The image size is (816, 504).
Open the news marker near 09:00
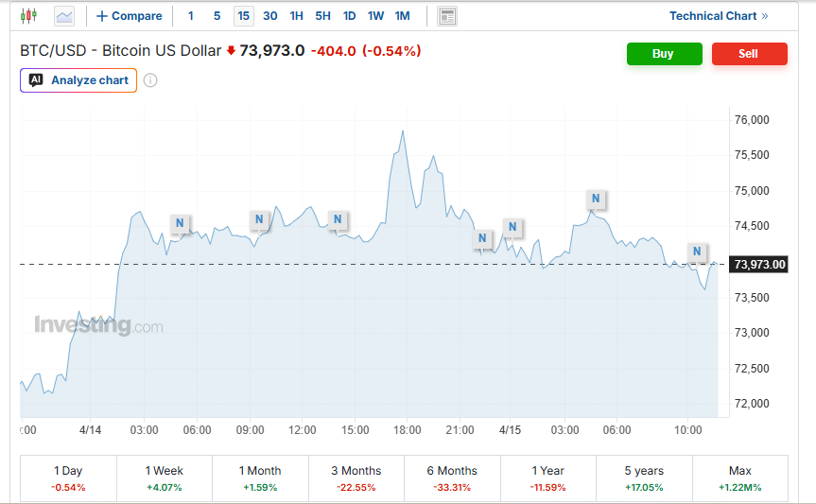[x=260, y=219]
